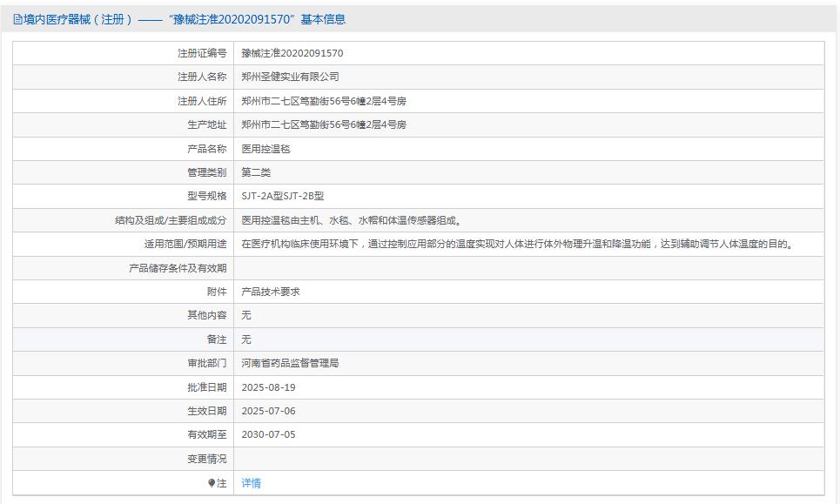Select the 结构及组成/主要组成成分 row label
Screen dimensions: 840x504
167,219
